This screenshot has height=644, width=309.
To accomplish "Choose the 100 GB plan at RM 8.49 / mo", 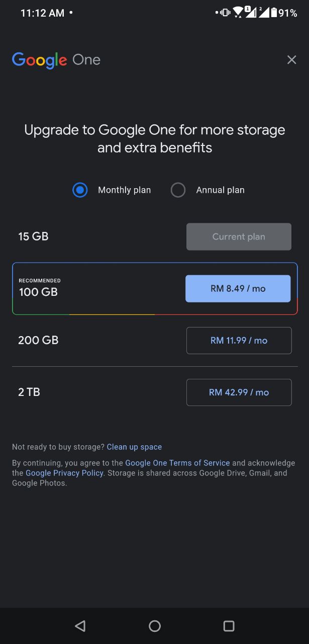I will coord(238,289).
